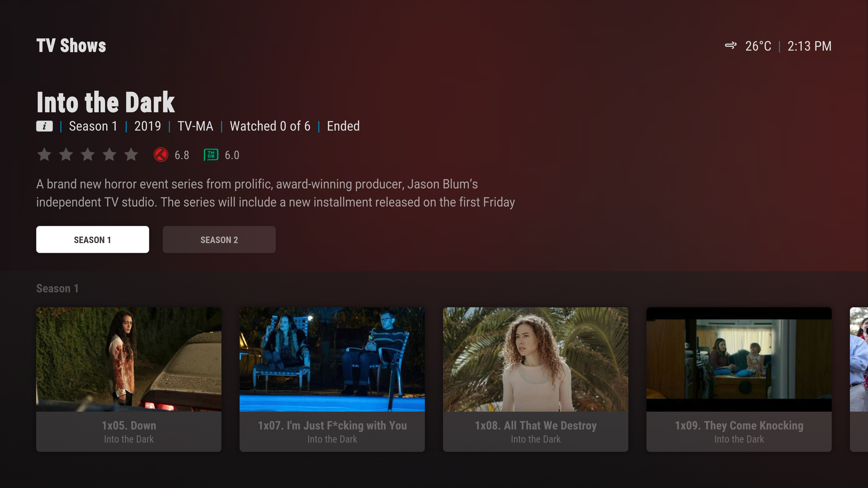Click the TV-MA rating label
The height and width of the screenshot is (488, 868).
[196, 126]
